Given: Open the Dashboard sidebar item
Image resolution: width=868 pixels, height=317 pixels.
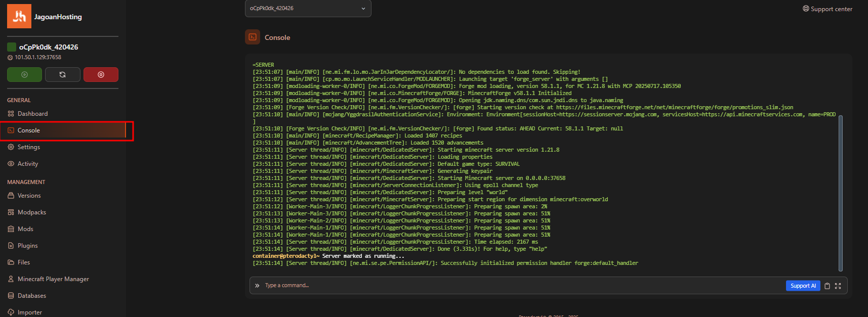Looking at the screenshot, I should (x=63, y=114).
